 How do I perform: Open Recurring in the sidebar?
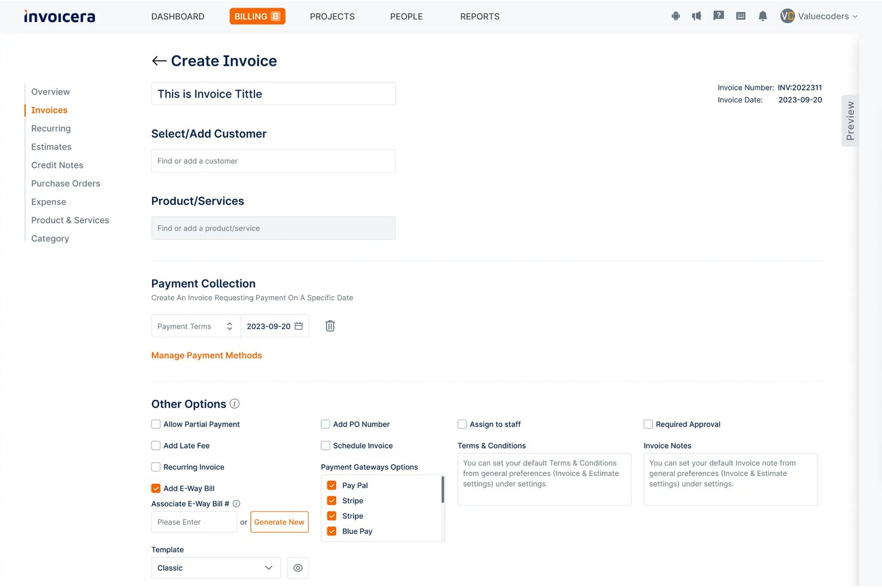pos(51,129)
